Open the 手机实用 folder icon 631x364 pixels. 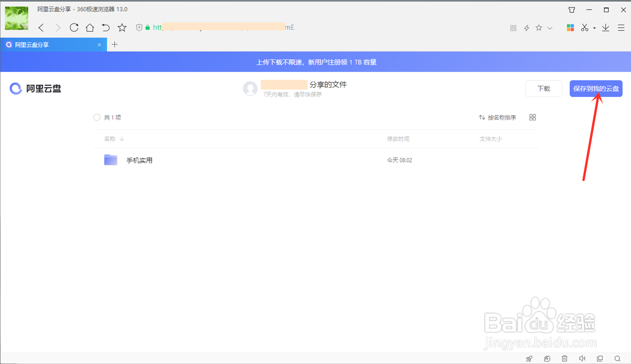click(x=111, y=160)
